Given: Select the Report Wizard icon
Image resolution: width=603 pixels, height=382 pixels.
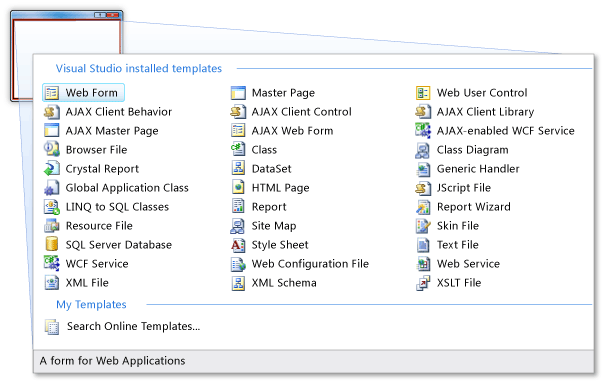Looking at the screenshot, I should click(423, 207).
